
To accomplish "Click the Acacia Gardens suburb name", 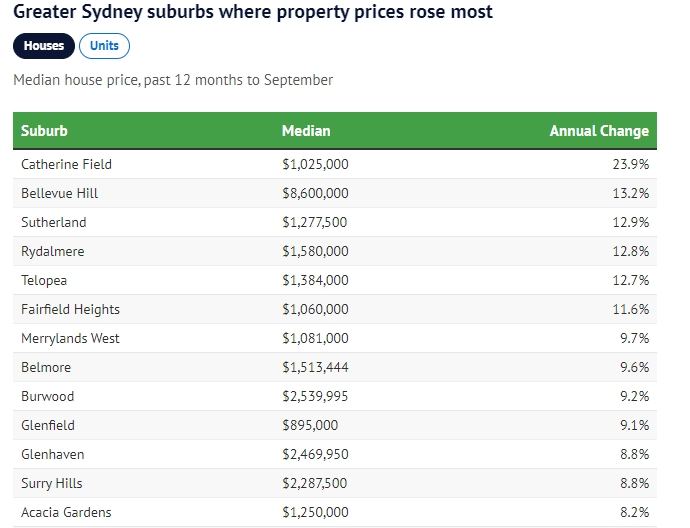I will pos(66,512).
